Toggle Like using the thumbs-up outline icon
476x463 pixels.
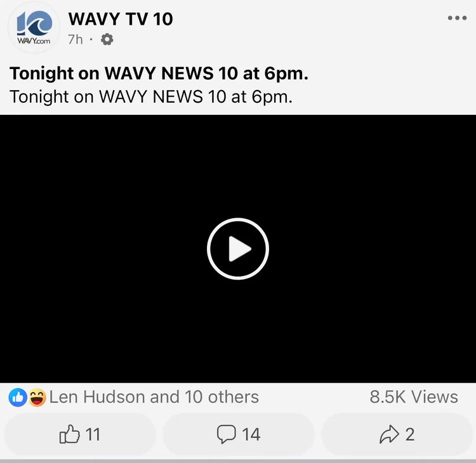[70, 434]
